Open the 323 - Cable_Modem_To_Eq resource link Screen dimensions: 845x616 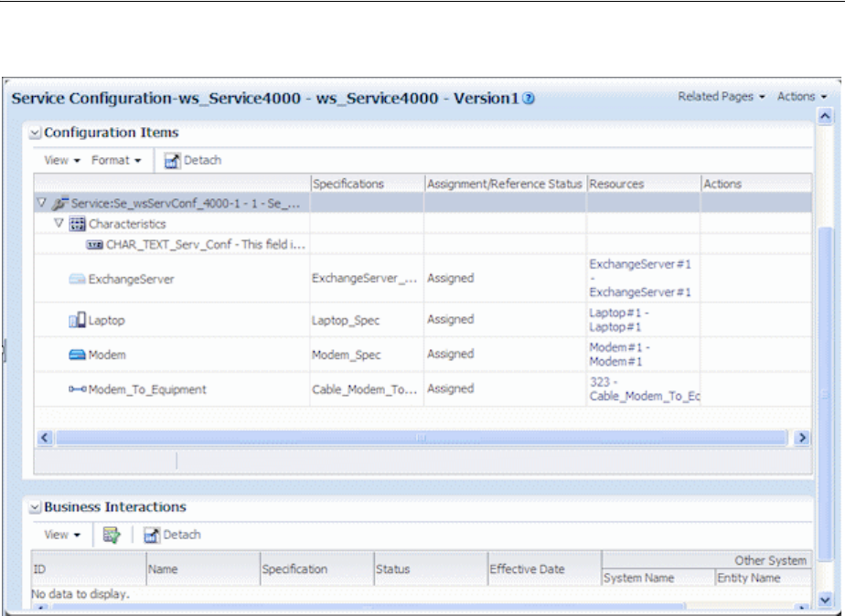(x=644, y=388)
